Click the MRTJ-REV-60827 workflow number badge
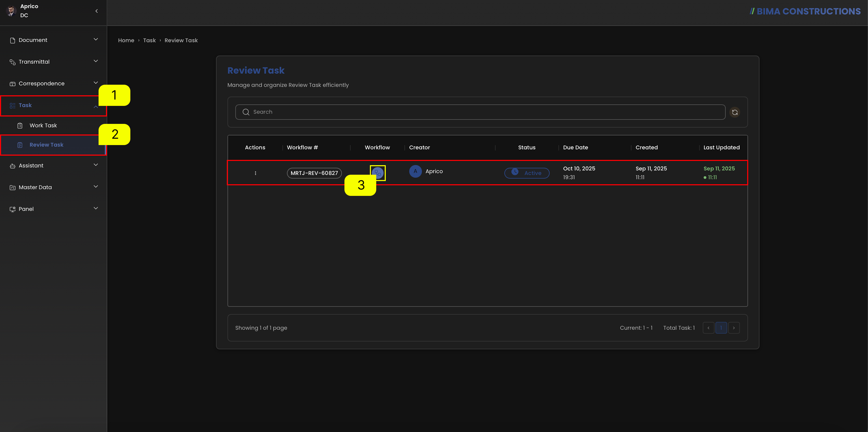 314,173
